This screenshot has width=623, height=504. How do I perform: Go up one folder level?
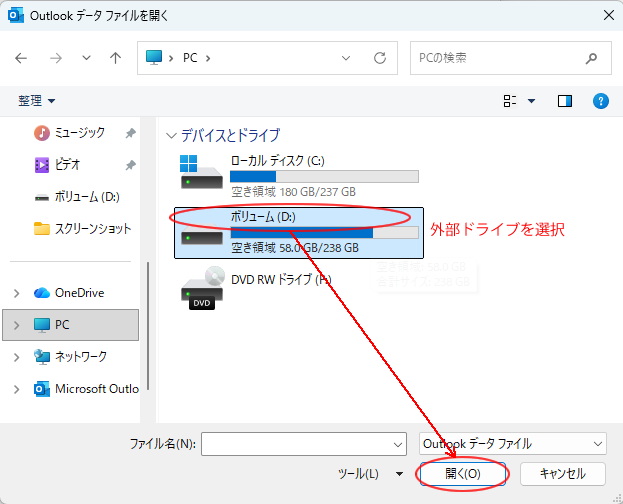click(116, 58)
